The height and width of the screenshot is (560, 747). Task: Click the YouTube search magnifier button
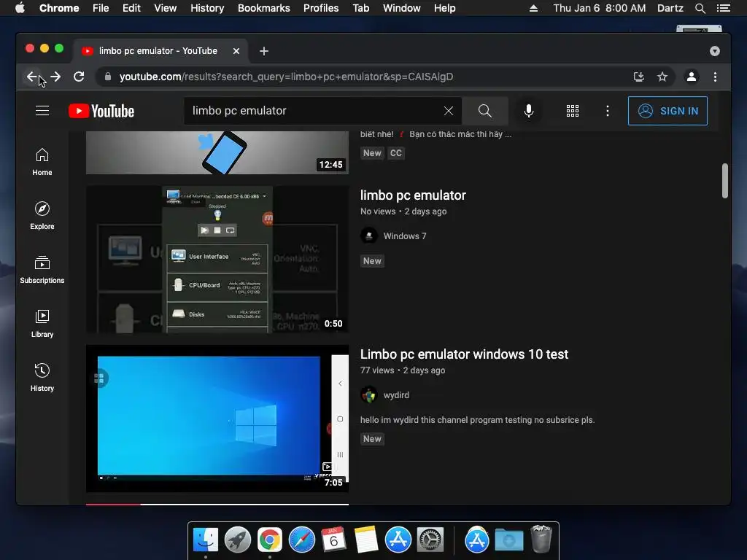pos(485,111)
